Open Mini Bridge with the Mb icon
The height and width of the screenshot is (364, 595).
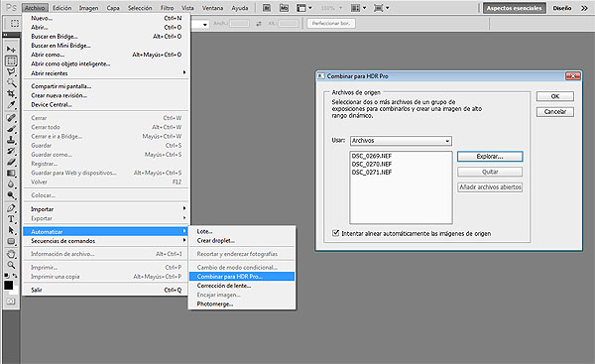pos(284,8)
